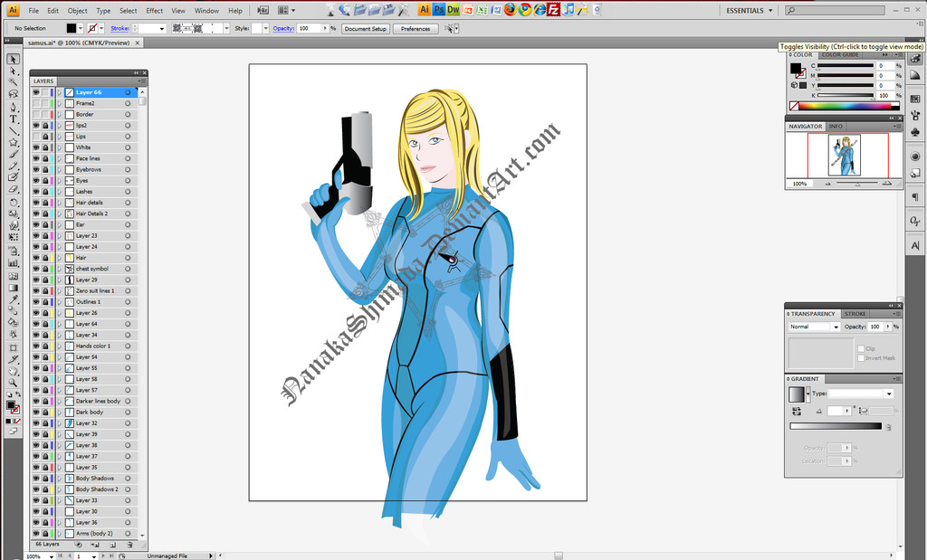
Task: Show the Frame2 layer
Action: (x=36, y=103)
